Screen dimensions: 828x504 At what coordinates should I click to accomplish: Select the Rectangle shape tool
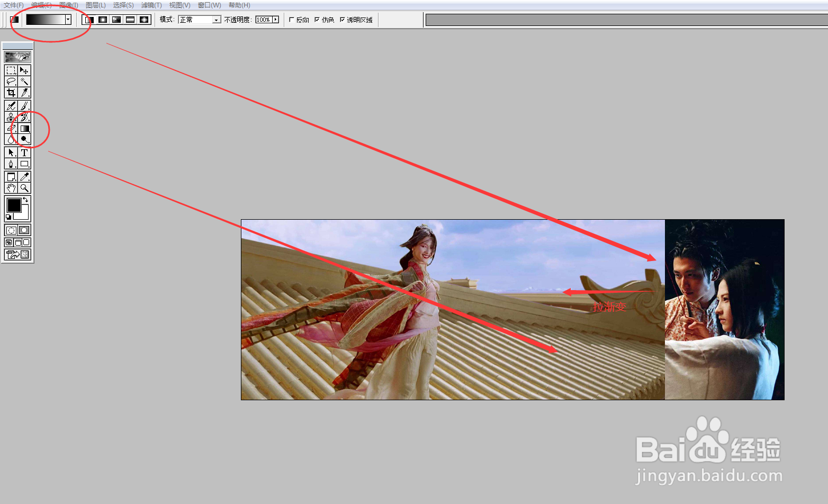[x=24, y=164]
